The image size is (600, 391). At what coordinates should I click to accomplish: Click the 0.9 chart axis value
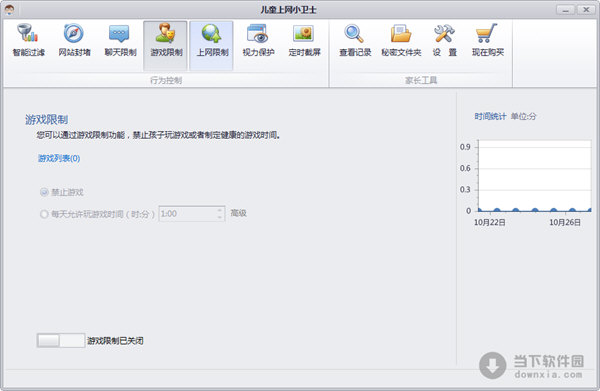click(465, 147)
